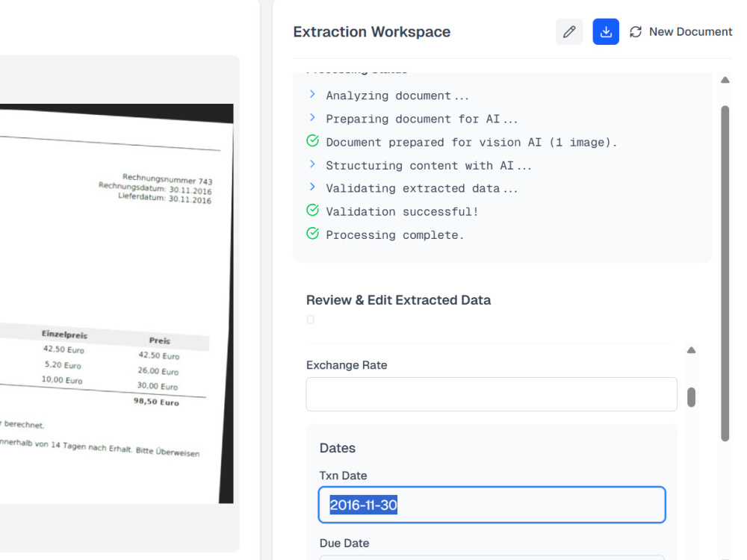Click the green check next to 'Processing complete.'

312,233
